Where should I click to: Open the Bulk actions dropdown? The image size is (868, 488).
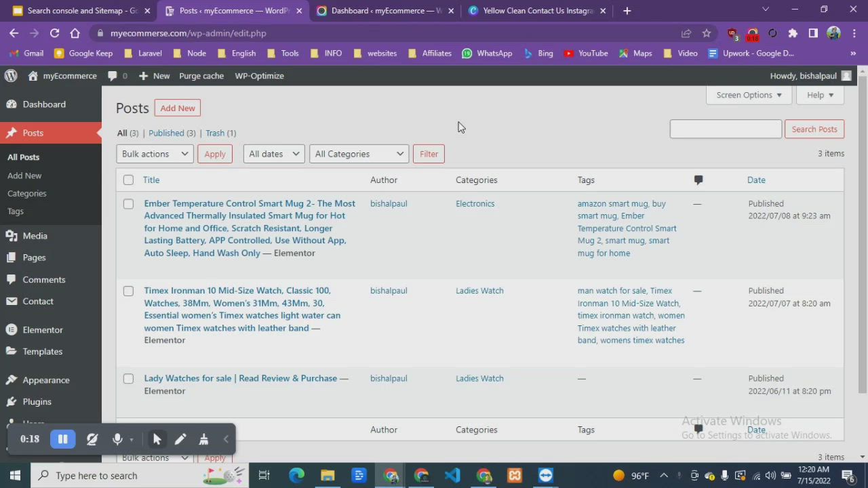[155, 154]
